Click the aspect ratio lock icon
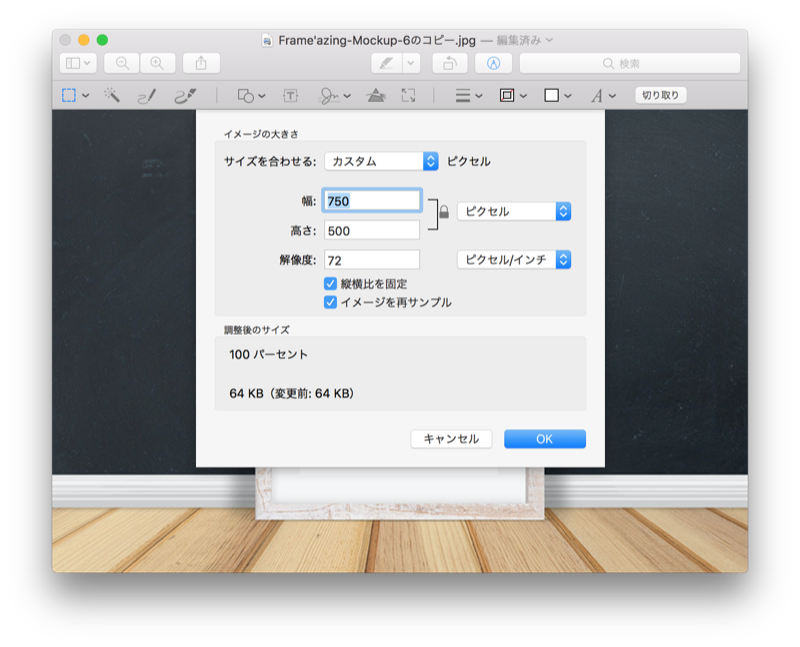800x647 pixels. pos(444,212)
